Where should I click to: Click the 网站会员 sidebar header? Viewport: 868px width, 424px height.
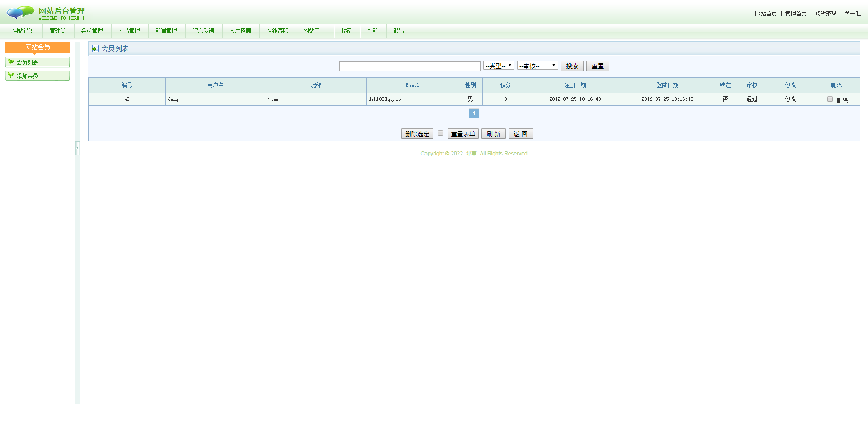click(38, 47)
